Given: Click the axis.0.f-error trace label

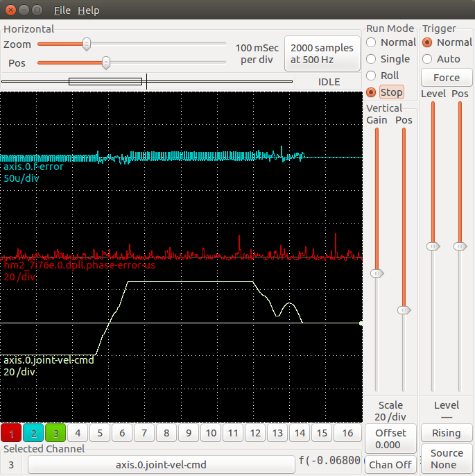Looking at the screenshot, I should pos(33,167).
